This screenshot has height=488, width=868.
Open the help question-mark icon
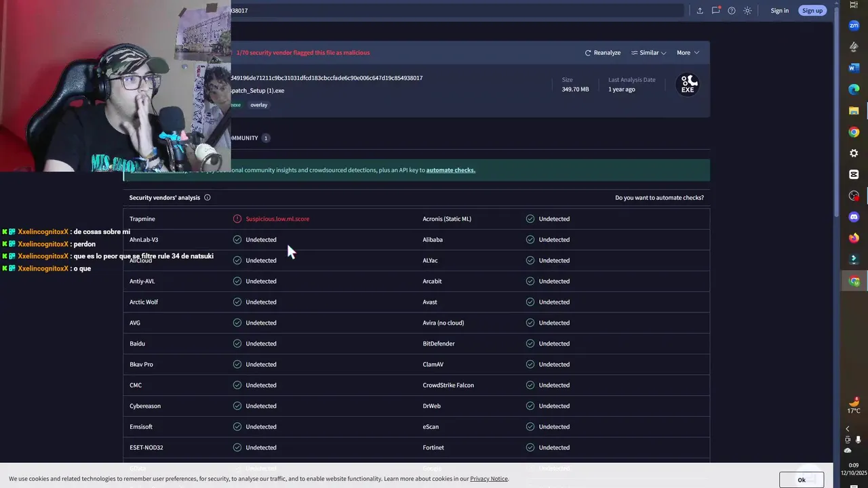732,11
